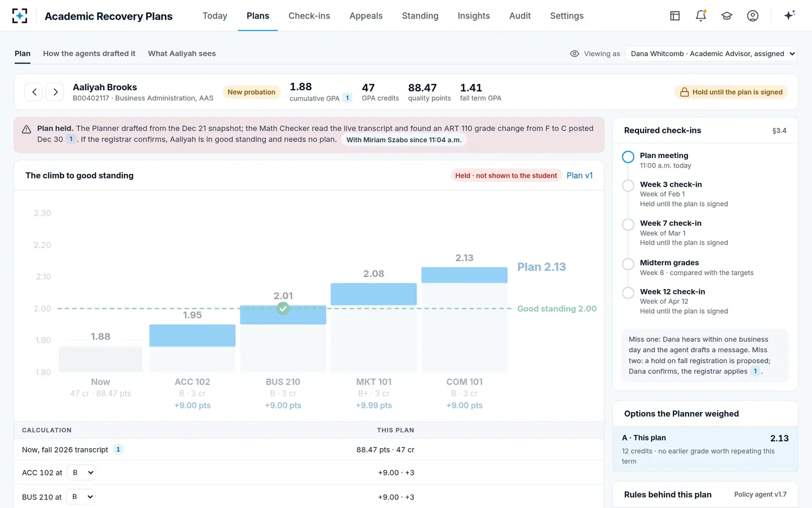Viewport: 812px width, 508px height.
Task: Click With Miriam Szabo since 11:04 a.m. chip
Action: (x=404, y=140)
